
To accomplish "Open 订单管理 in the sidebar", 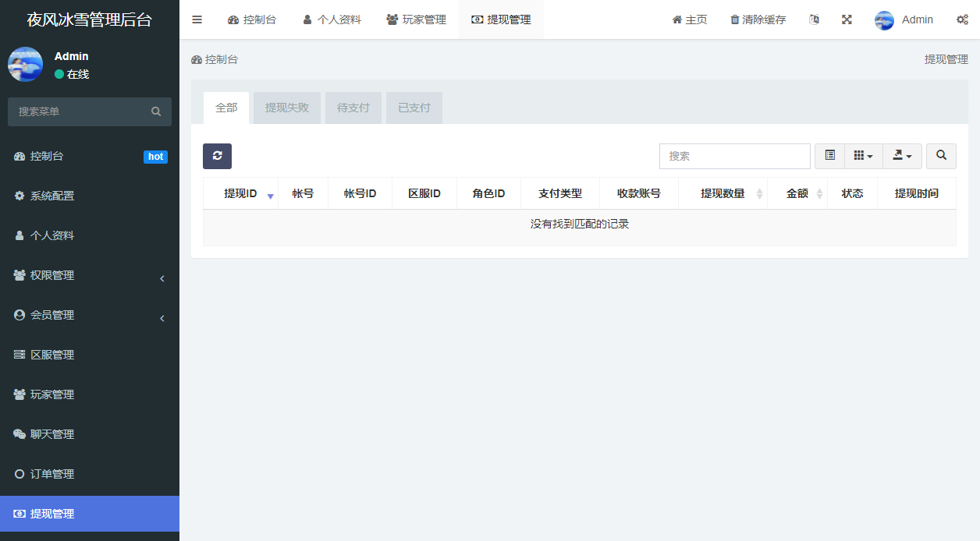I will [x=90, y=474].
